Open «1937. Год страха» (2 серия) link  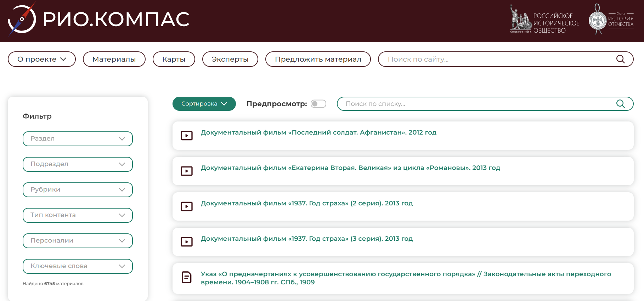tap(306, 203)
